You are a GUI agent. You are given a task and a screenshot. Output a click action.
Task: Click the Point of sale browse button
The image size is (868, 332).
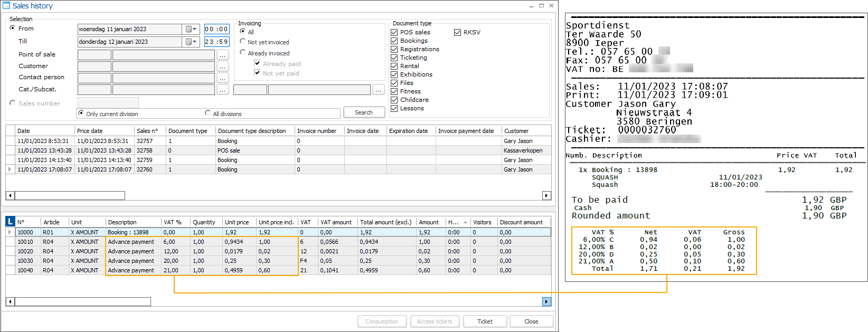[223, 55]
